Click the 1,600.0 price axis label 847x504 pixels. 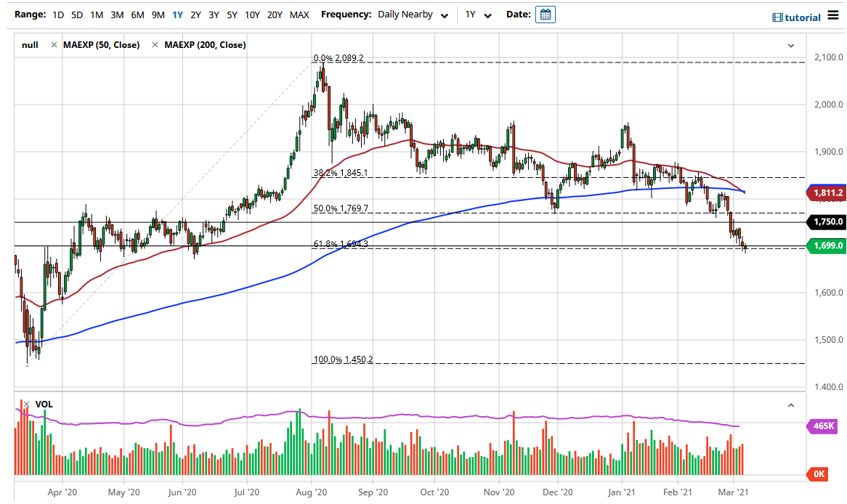(828, 293)
